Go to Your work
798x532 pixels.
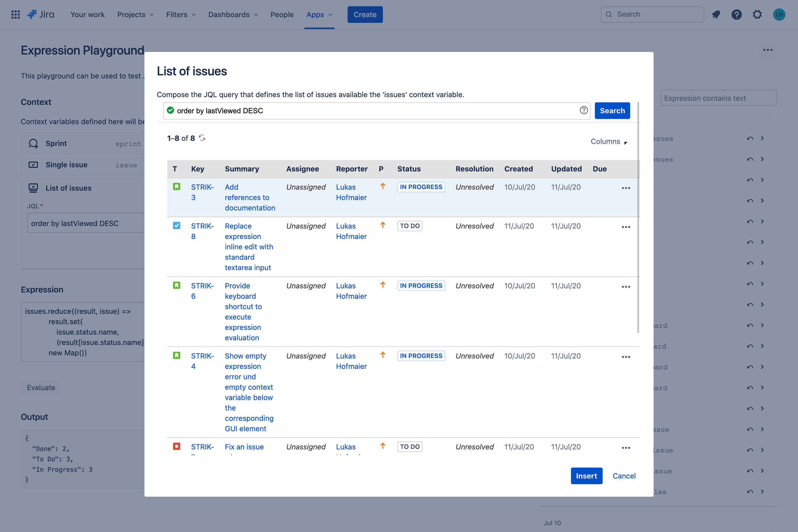coord(87,15)
